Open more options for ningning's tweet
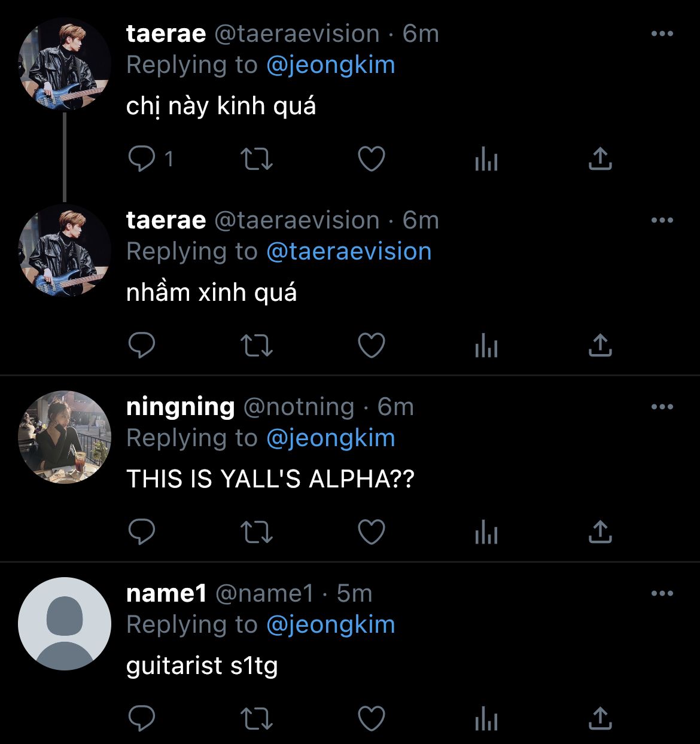The height and width of the screenshot is (744, 700). (662, 407)
